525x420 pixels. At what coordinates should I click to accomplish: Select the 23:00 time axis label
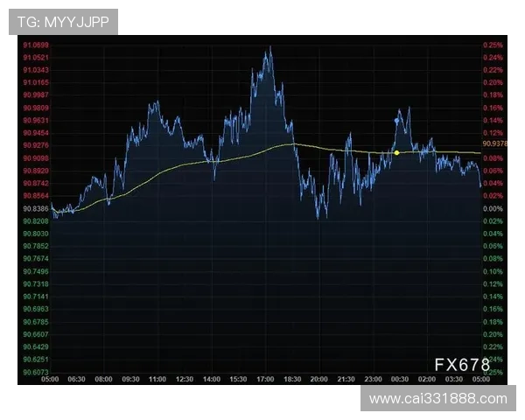[x=373, y=379]
